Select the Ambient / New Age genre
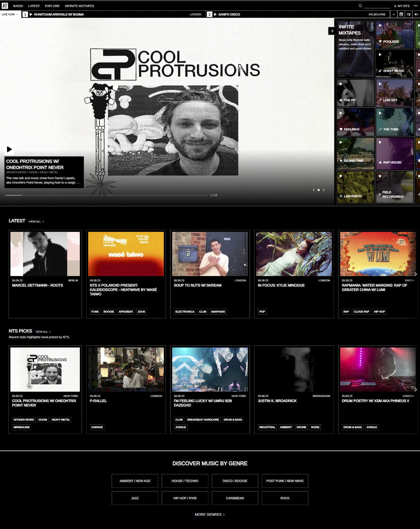 (135, 481)
